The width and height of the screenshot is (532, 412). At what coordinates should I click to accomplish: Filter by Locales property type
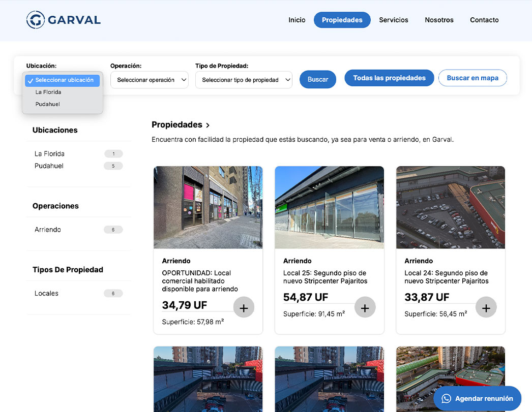click(46, 294)
